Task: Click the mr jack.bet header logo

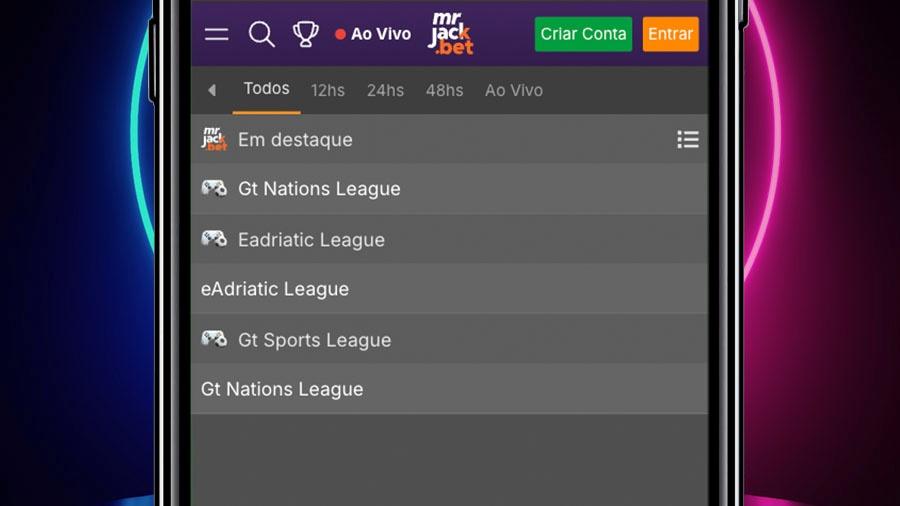Action: (451, 34)
